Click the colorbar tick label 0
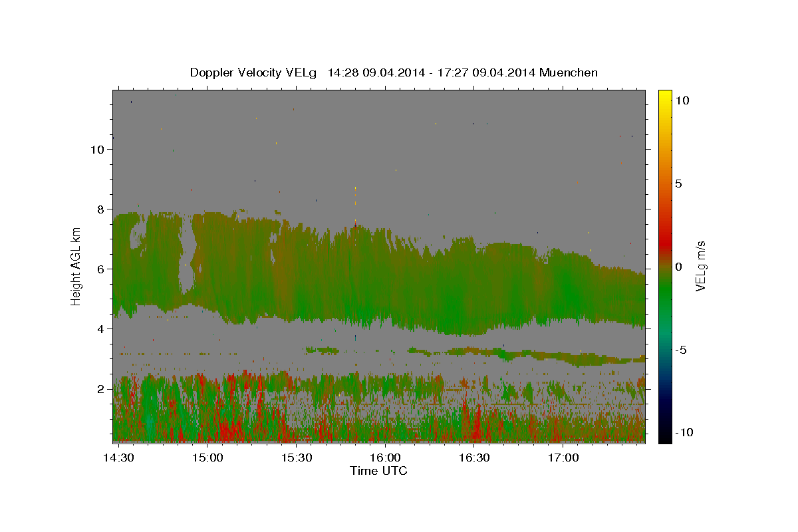 (678, 267)
